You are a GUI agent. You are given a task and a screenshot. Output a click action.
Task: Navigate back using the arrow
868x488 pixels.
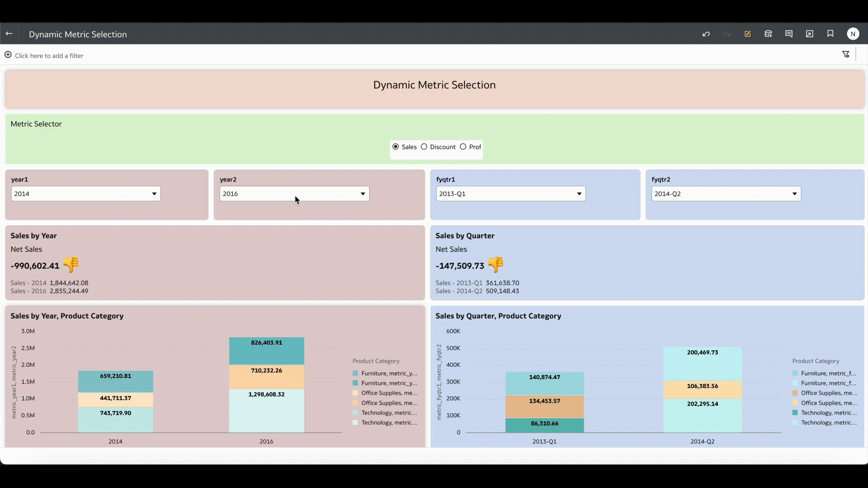(9, 34)
